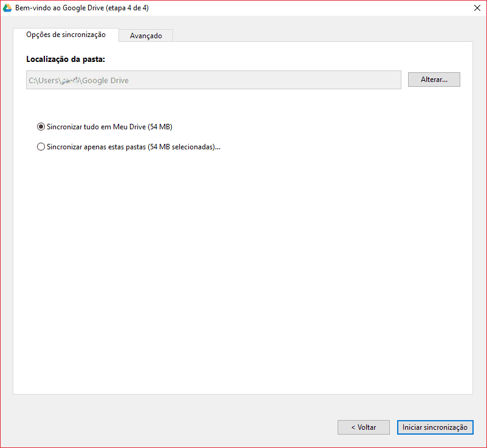Select Sincronizar tudo em Meu Drive option
487x448 pixels.
tap(104, 127)
